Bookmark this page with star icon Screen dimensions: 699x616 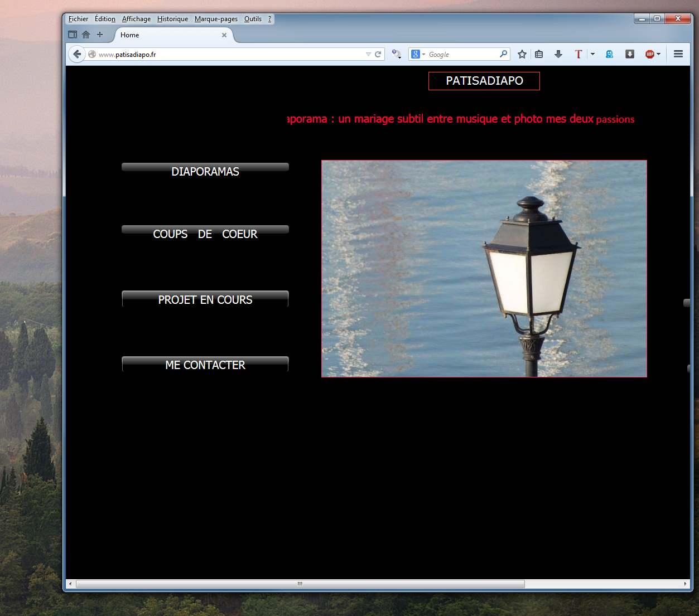[x=522, y=54]
